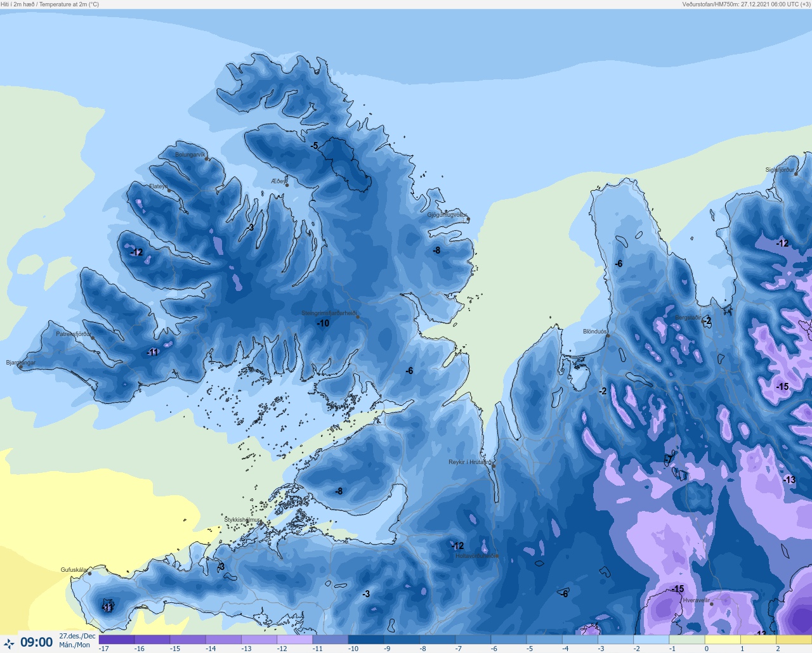Click the Holtavörðuheiði station label
Screen dimensions: 812x653
[477, 556]
